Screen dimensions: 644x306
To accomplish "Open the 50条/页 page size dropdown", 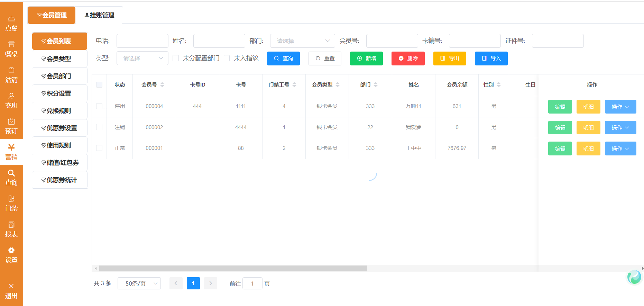I will pyautogui.click(x=139, y=283).
